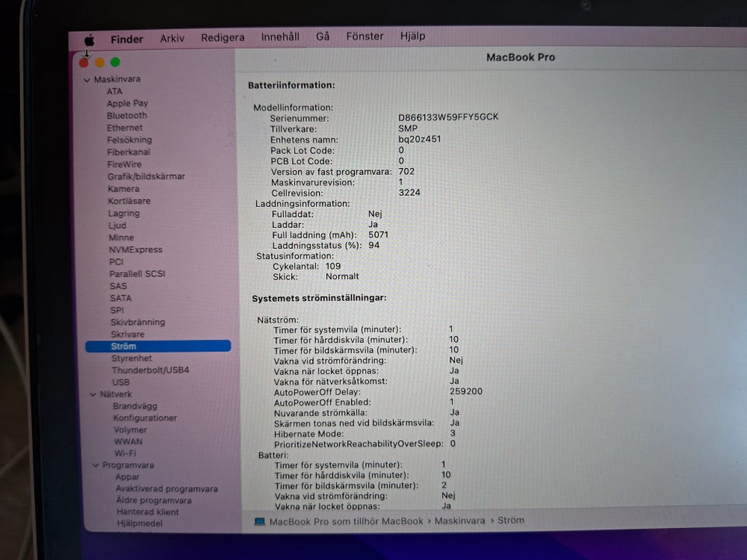Click the Skick value Normalt
Viewport: 747px width, 560px height.
click(x=342, y=277)
